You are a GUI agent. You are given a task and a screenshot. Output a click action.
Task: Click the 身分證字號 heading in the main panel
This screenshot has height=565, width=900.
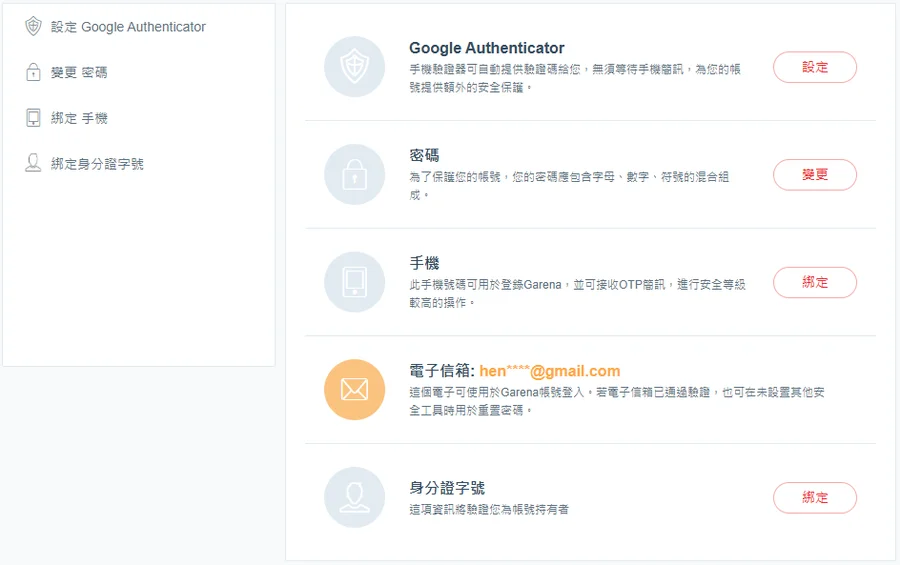click(447, 488)
